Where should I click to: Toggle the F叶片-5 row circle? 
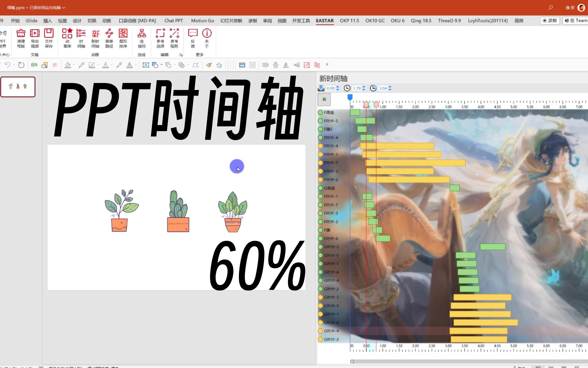click(320, 121)
